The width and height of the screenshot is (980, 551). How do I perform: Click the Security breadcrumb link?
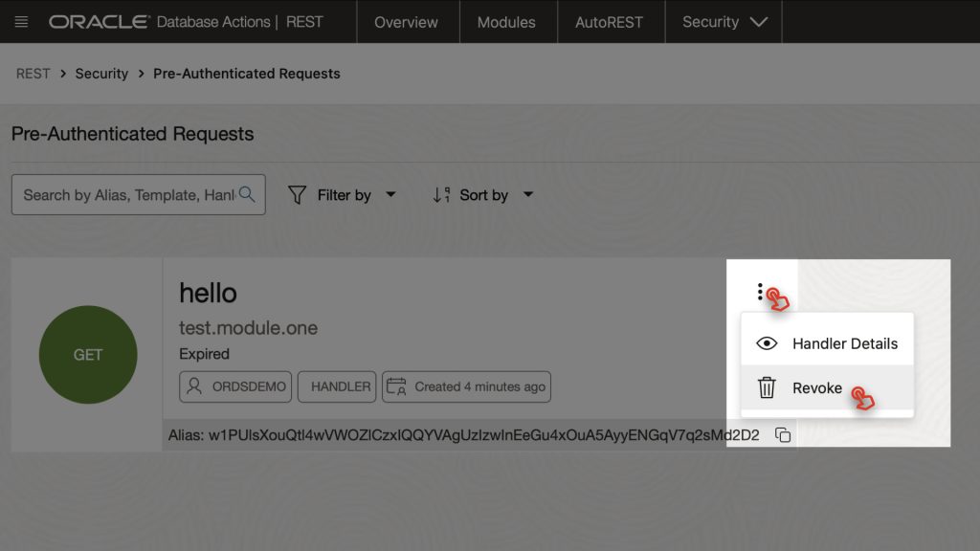point(101,74)
